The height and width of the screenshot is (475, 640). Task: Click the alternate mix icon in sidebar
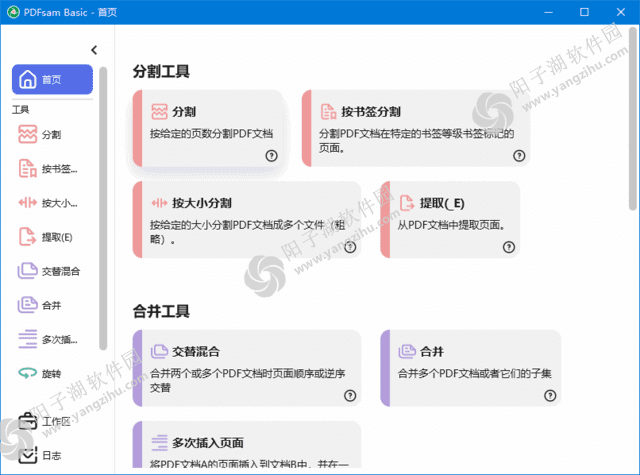coord(27,271)
